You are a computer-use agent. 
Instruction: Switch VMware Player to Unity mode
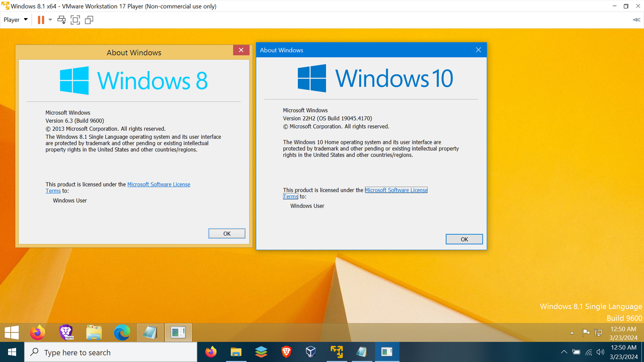(x=89, y=20)
